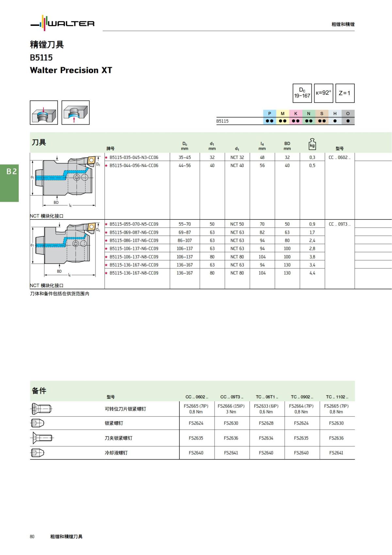Click the 刀具 section heading
392x555 pixels.
click(39, 142)
